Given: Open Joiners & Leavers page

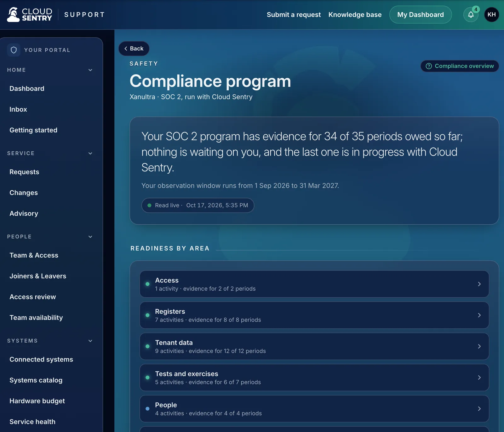Looking at the screenshot, I should coord(38,276).
